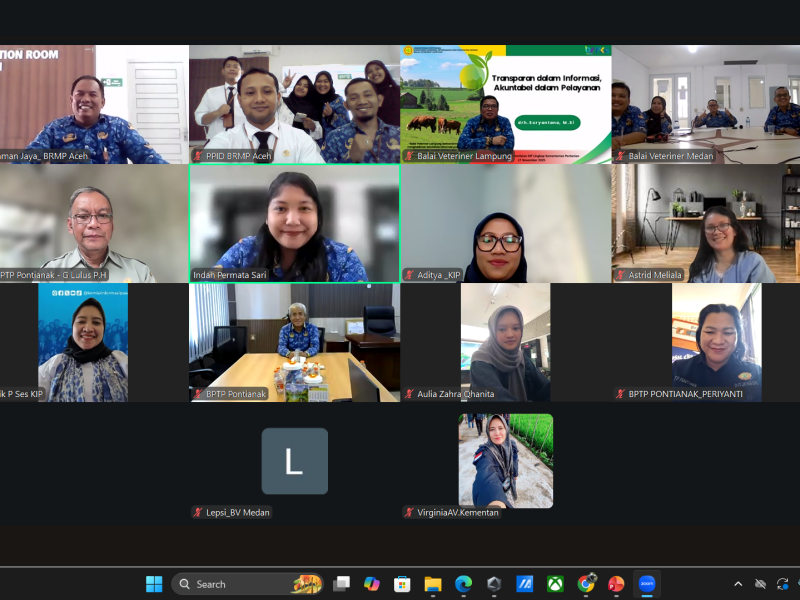The height and width of the screenshot is (600, 800).
Task: Select Indah Permata Sari's video tile
Action: [x=294, y=222]
